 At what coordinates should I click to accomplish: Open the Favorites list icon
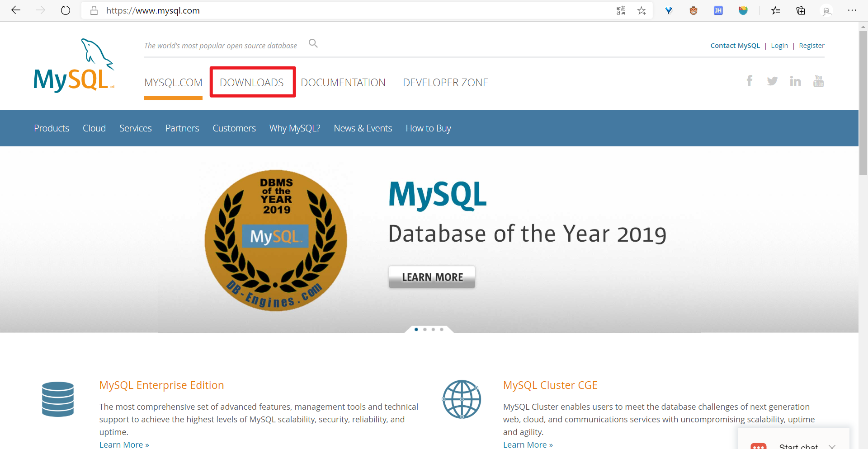tap(776, 10)
